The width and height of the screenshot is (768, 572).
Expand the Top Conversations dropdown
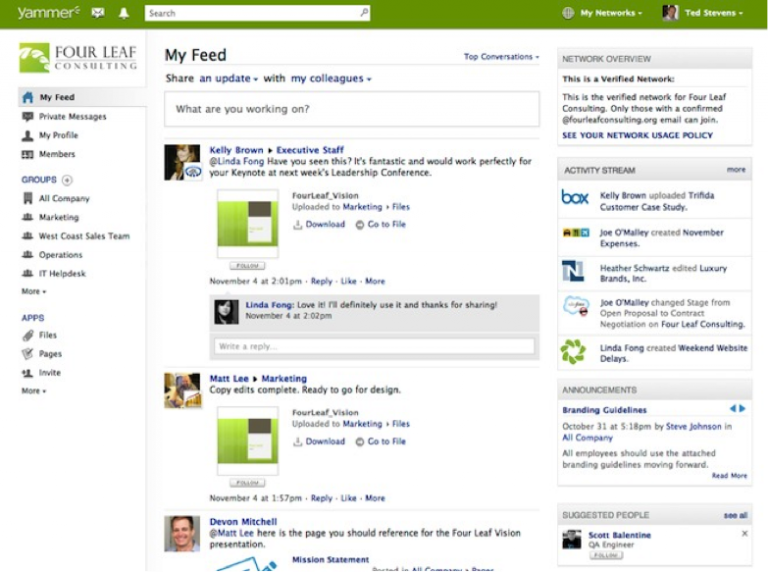(x=501, y=57)
